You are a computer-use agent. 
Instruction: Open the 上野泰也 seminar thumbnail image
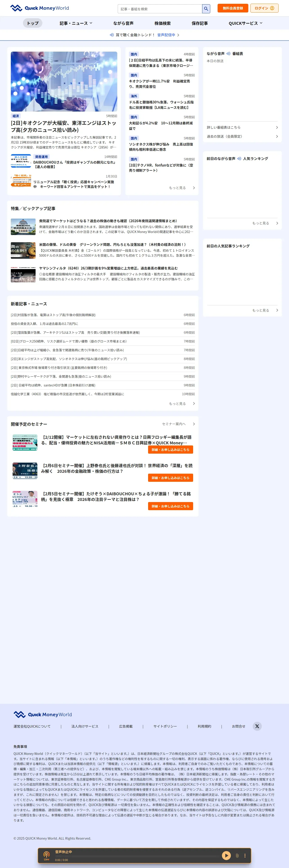click(25, 471)
